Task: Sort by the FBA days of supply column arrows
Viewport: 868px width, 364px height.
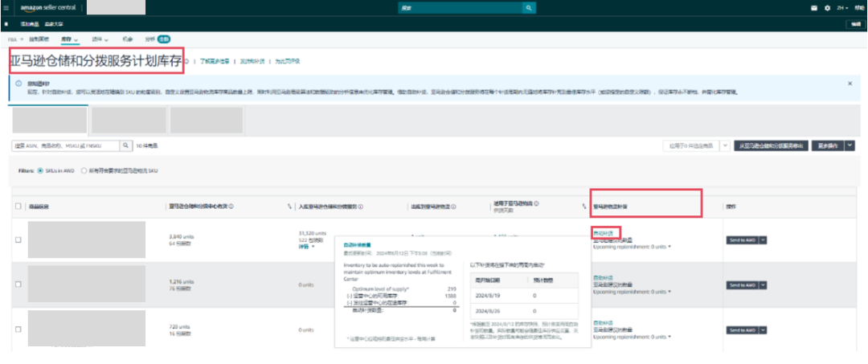Action: 583,207
